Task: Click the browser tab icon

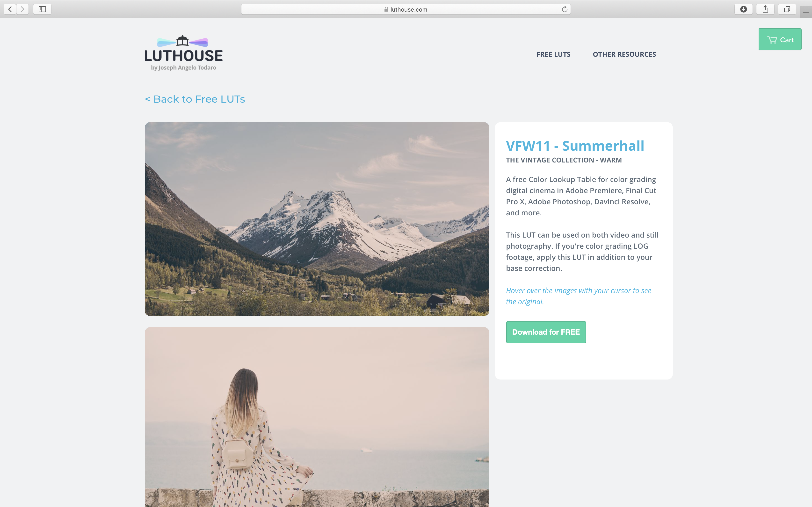Action: pos(787,9)
